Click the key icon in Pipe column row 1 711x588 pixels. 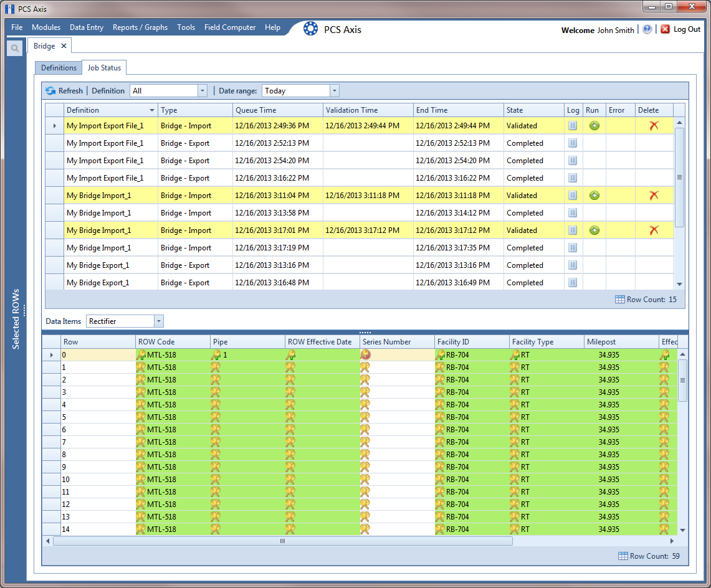pos(216,367)
